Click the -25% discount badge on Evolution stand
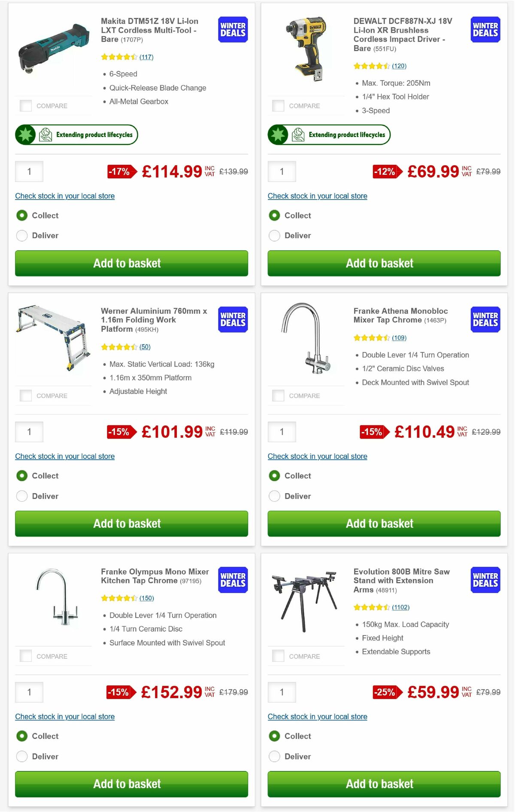The width and height of the screenshot is (515, 812). (384, 692)
